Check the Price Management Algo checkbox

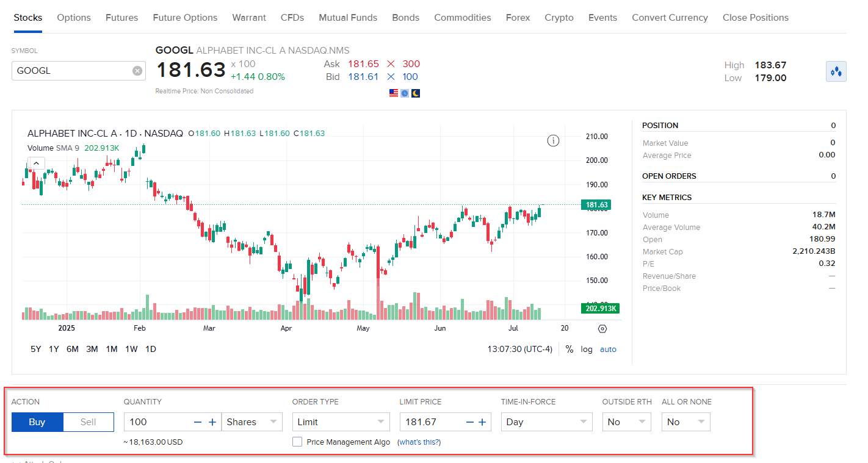tap(297, 442)
